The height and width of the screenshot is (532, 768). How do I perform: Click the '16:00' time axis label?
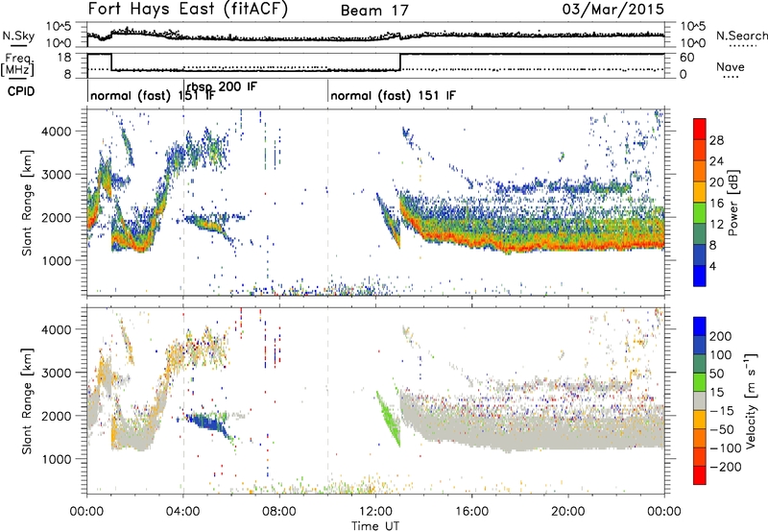tap(471, 512)
